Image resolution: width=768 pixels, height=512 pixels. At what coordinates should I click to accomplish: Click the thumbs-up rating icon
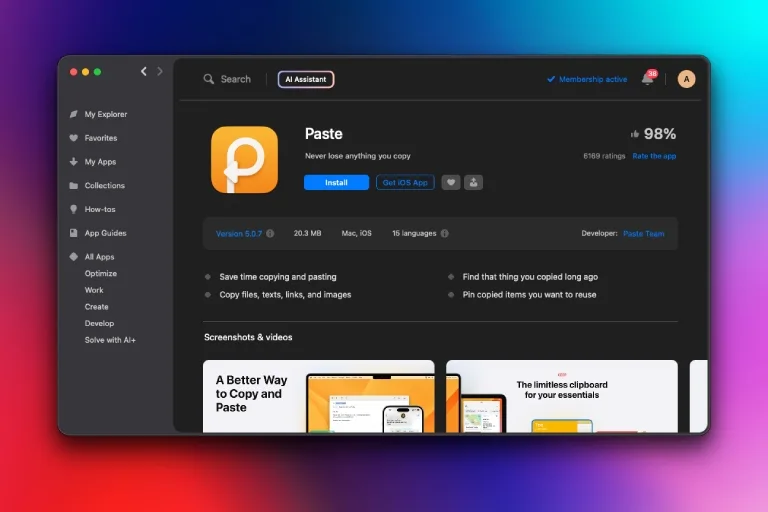click(x=635, y=134)
